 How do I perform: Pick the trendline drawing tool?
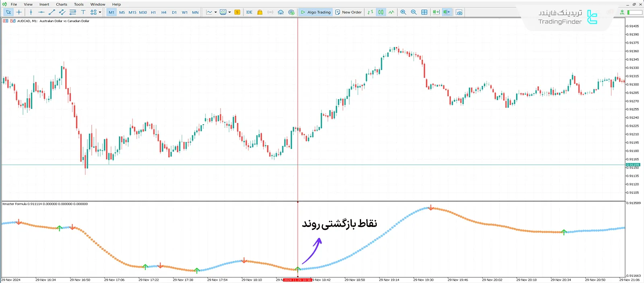tap(52, 12)
